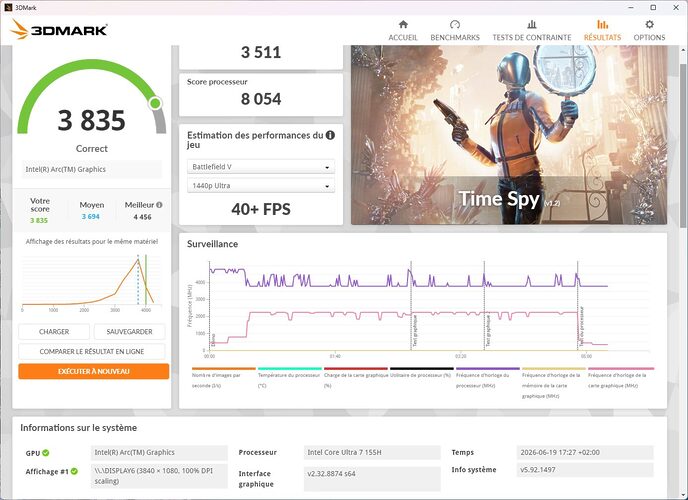Image resolution: width=688 pixels, height=500 pixels.
Task: Toggle the Utilisation du processeur legend
Action: 422,373
